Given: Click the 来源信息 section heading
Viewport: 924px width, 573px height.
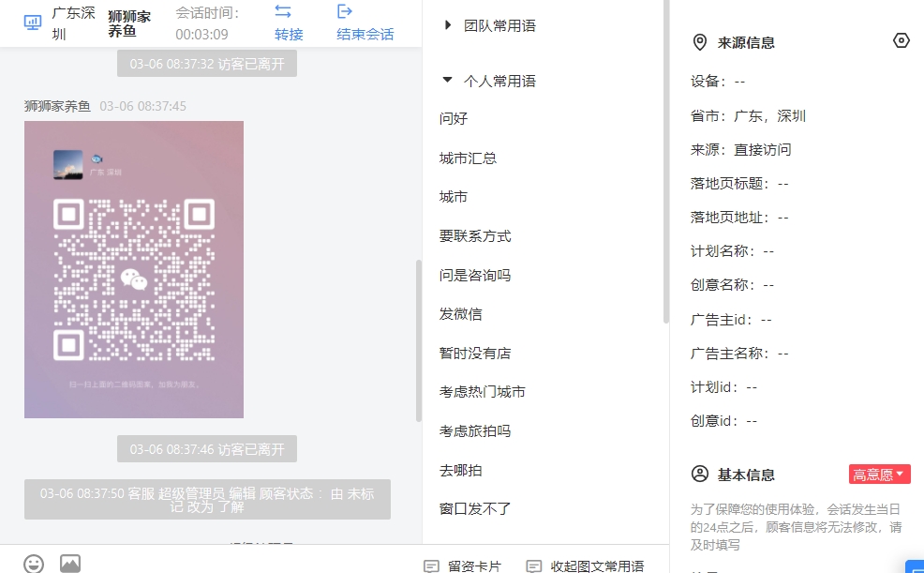Looking at the screenshot, I should (746, 43).
